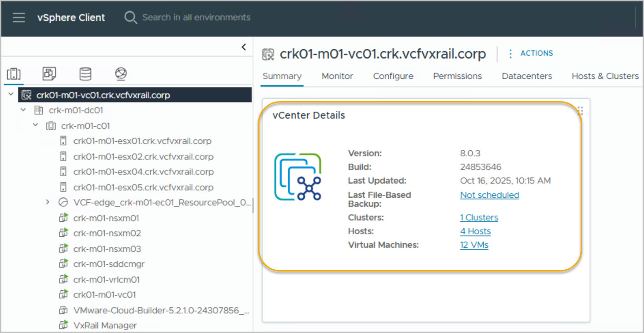Screen dimensions: 644x333
Task: Click the version value 8.0.3
Action: coord(471,153)
